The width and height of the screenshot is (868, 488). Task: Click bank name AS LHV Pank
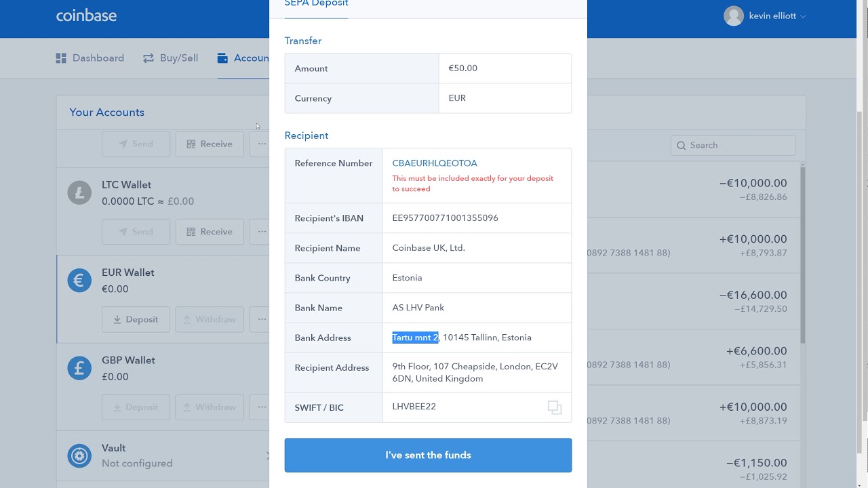418,308
